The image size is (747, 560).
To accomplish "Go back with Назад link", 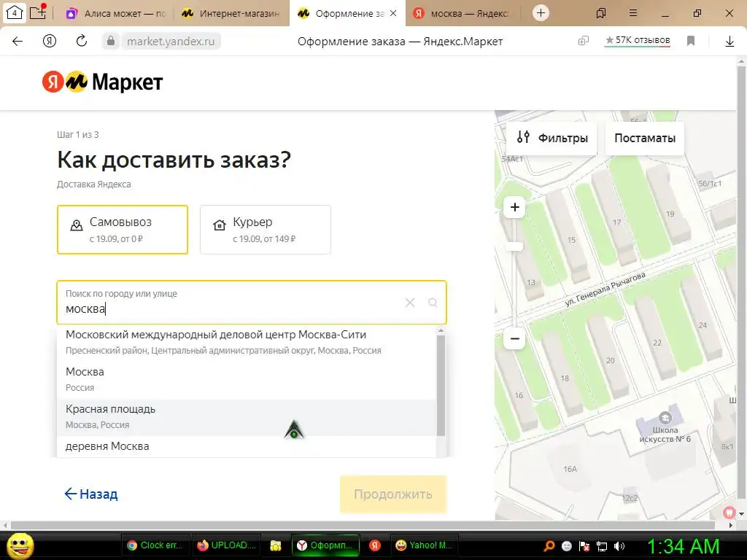I will click(91, 494).
